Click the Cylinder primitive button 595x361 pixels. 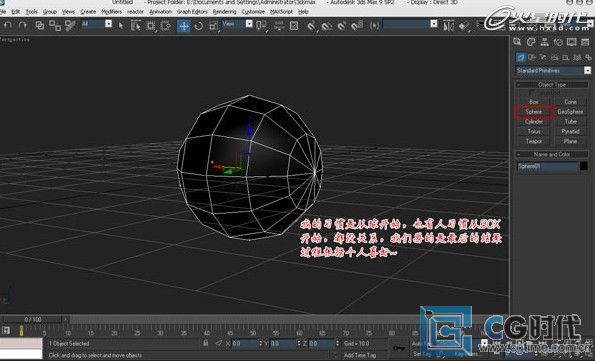pyautogui.click(x=534, y=121)
